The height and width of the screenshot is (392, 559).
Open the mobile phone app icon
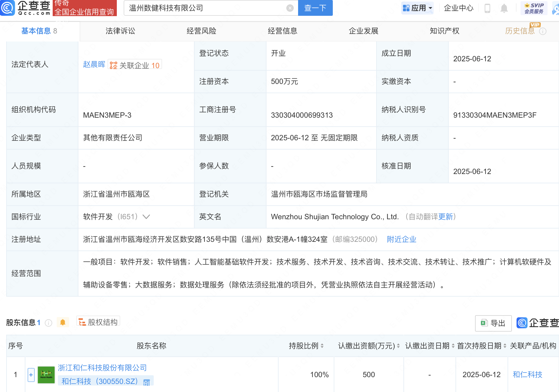[x=487, y=8]
